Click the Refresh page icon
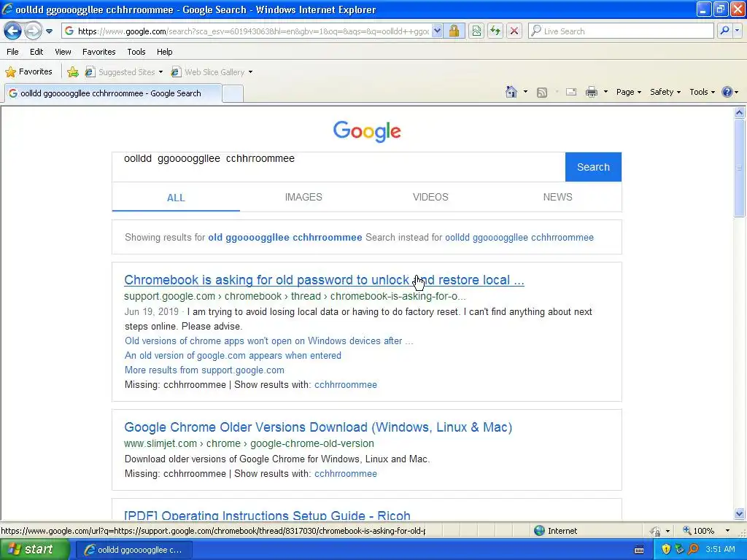The height and width of the screenshot is (560, 747). pyautogui.click(x=495, y=31)
